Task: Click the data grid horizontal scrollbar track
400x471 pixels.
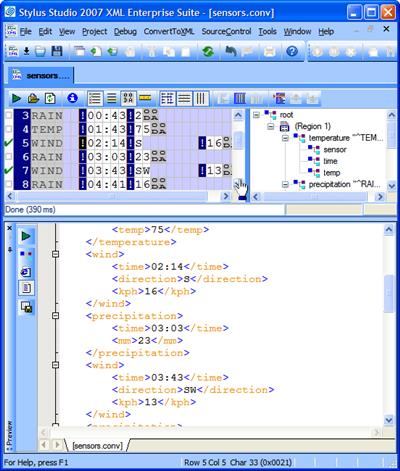Action: tap(117, 196)
